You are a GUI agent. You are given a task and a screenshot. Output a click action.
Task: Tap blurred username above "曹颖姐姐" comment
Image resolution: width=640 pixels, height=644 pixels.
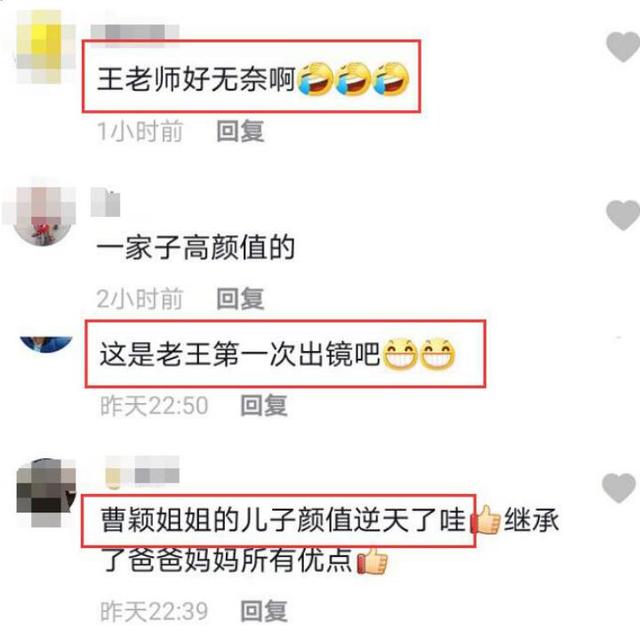click(x=142, y=472)
